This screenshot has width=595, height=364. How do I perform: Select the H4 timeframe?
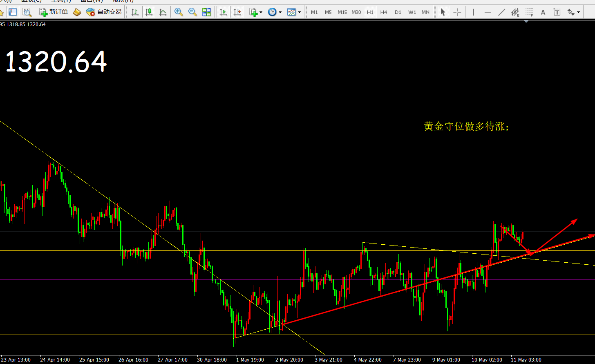tap(384, 12)
